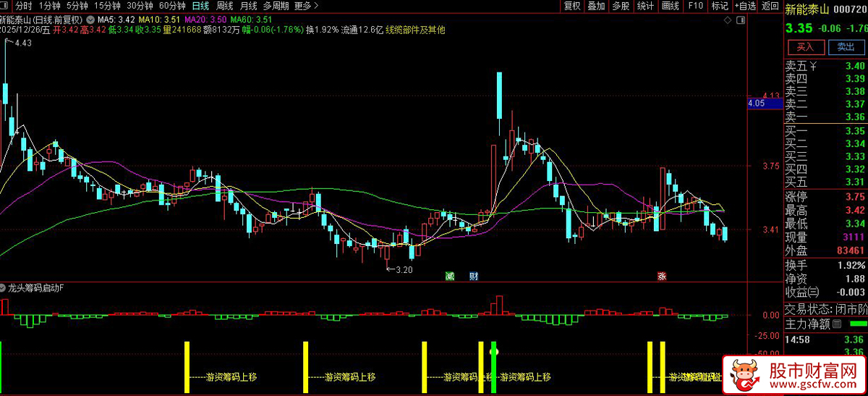Screen dimensions: 868x396
Task: Click the 减 event marker below chart
Action: point(449,276)
